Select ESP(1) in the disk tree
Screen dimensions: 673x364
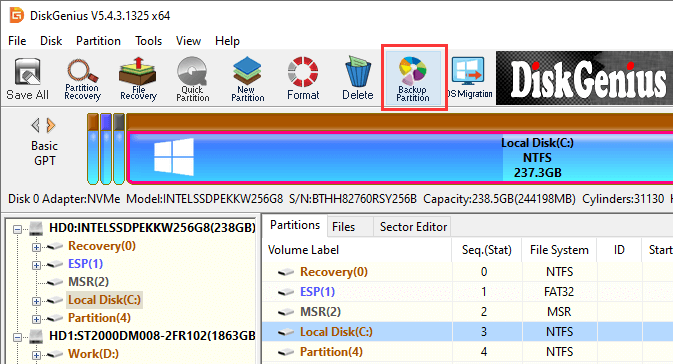pyautogui.click(x=85, y=264)
